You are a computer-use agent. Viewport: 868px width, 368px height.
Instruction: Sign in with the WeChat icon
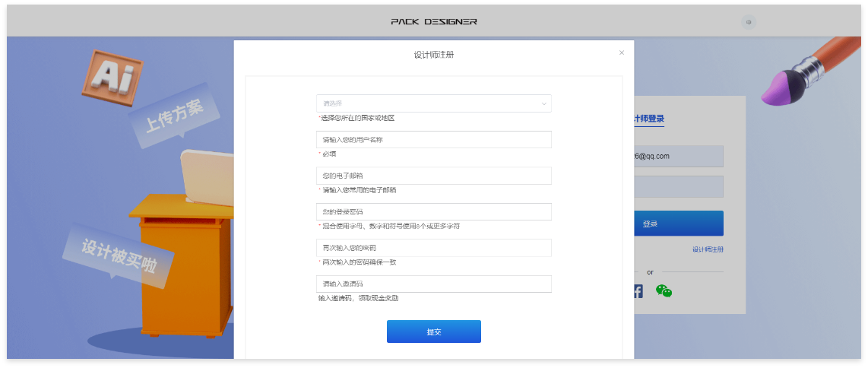pyautogui.click(x=664, y=291)
